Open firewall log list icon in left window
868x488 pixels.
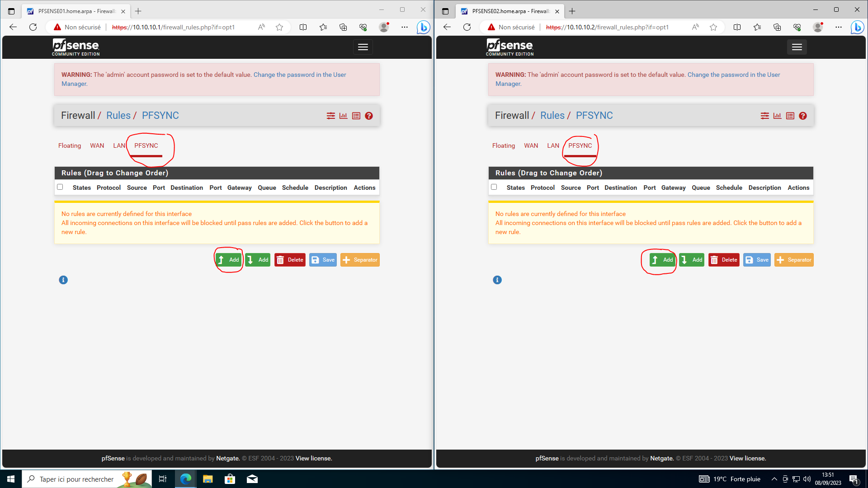click(356, 116)
